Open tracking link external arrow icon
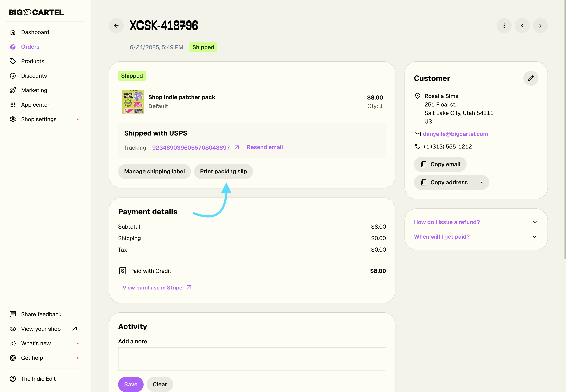 (x=237, y=148)
